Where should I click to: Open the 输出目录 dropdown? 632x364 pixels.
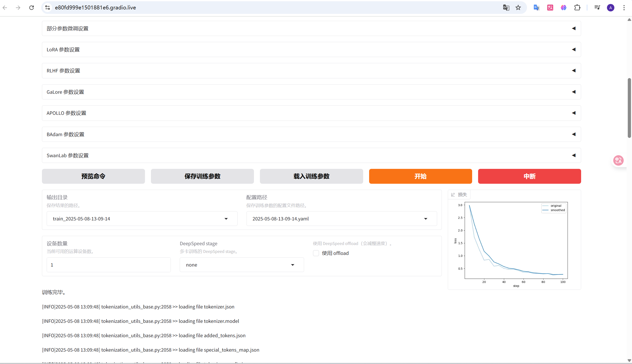[x=142, y=219]
